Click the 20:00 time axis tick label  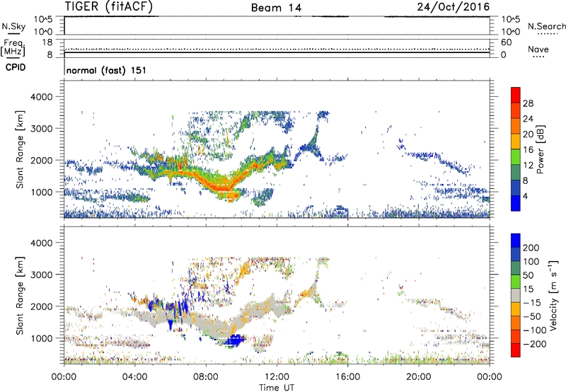(x=419, y=377)
